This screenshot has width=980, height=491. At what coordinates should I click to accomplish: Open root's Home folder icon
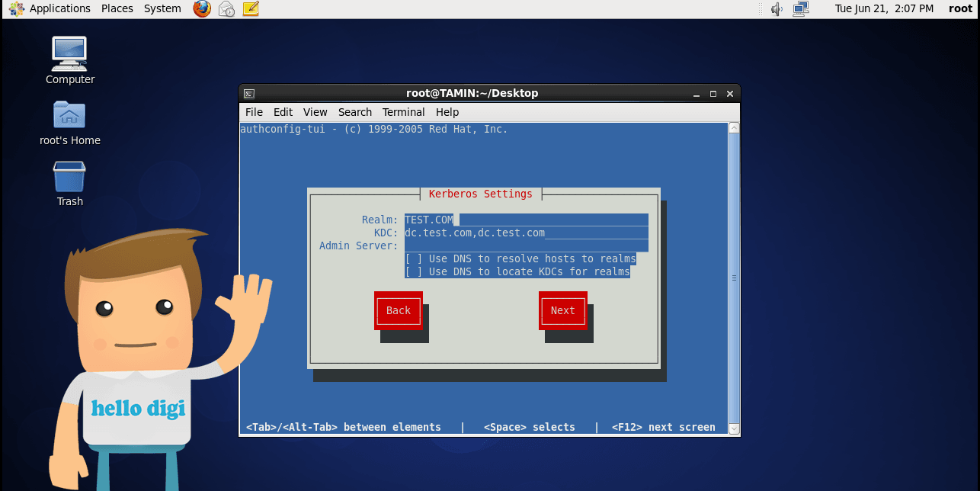pyautogui.click(x=70, y=123)
